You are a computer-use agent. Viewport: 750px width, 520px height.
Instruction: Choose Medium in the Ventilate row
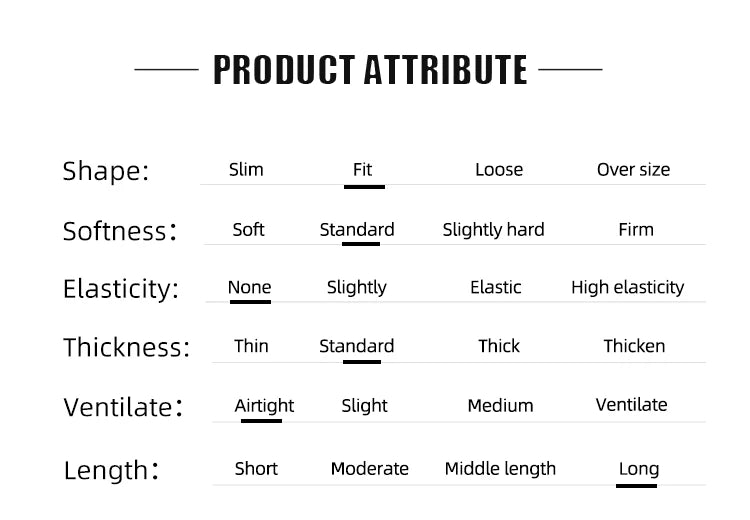500,406
